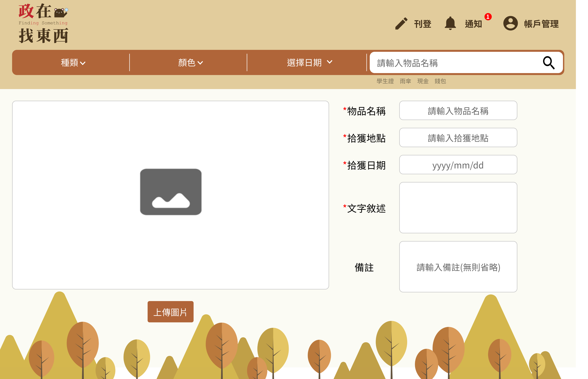The image size is (588, 379).
Task: Open the 選擇日期 date dropdown
Action: tap(309, 63)
